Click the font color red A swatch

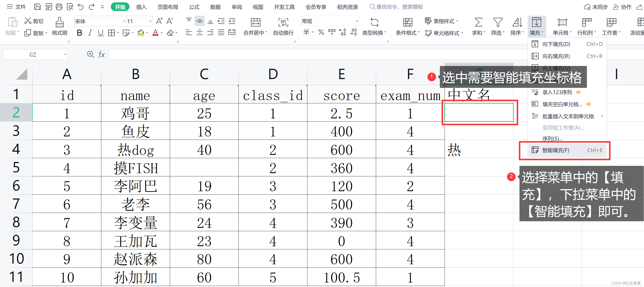pos(155,33)
